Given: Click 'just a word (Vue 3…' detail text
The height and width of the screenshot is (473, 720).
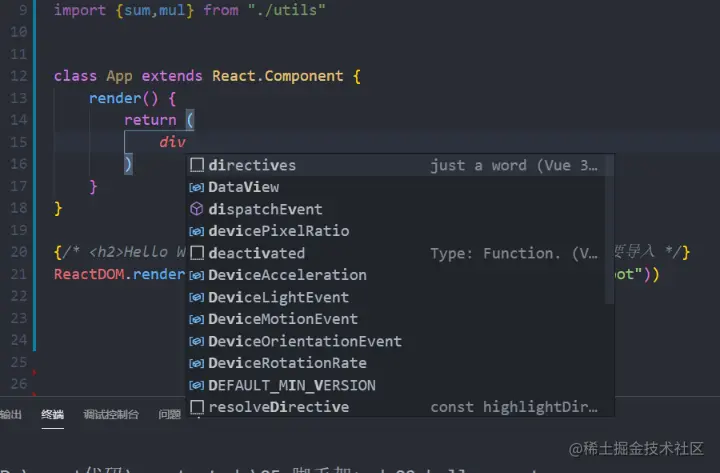Looking at the screenshot, I should click(514, 165).
